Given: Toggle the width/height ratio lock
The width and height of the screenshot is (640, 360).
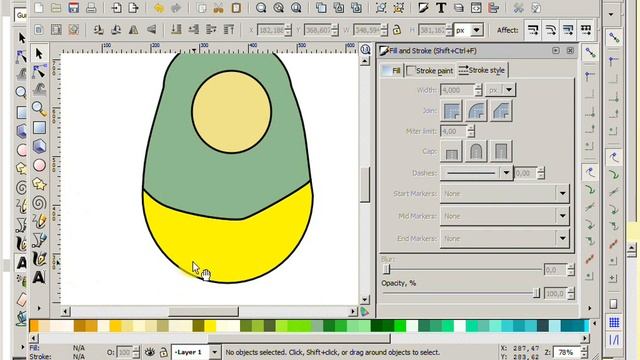Looking at the screenshot, I should [x=396, y=30].
